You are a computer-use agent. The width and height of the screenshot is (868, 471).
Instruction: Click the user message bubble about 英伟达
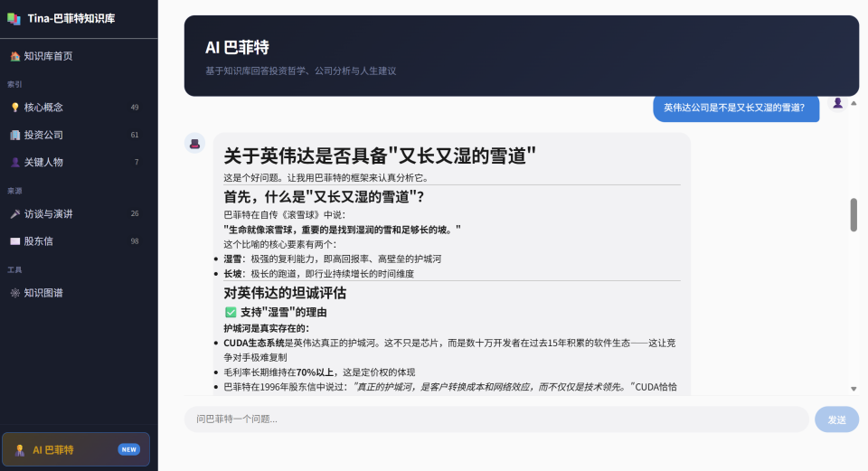736,108
